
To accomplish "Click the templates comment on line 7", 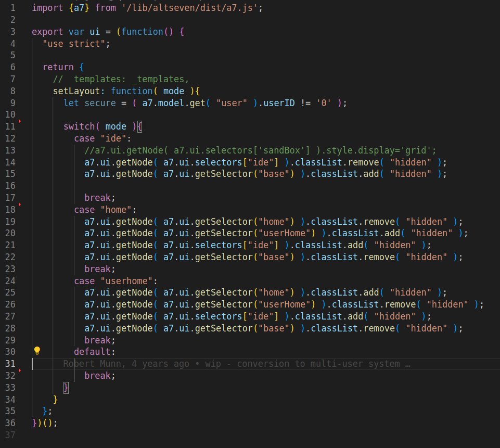I will click(121, 79).
